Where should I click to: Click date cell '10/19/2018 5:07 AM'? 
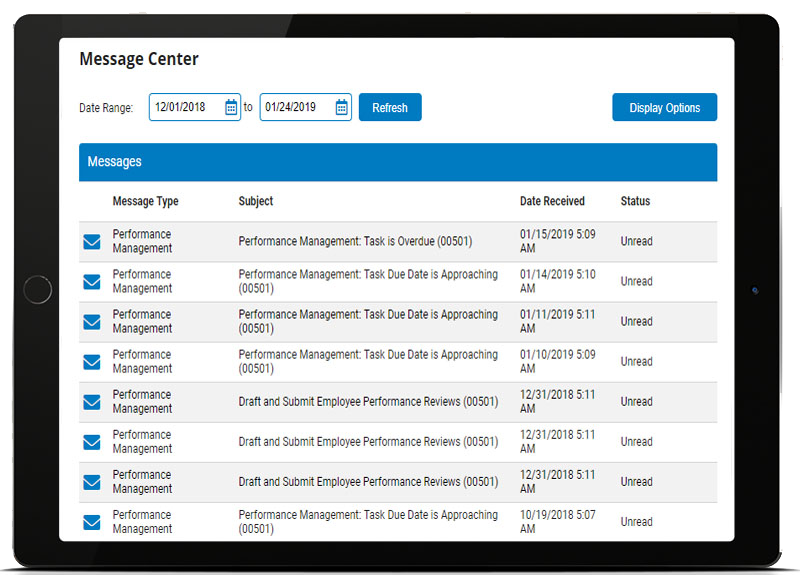click(558, 522)
